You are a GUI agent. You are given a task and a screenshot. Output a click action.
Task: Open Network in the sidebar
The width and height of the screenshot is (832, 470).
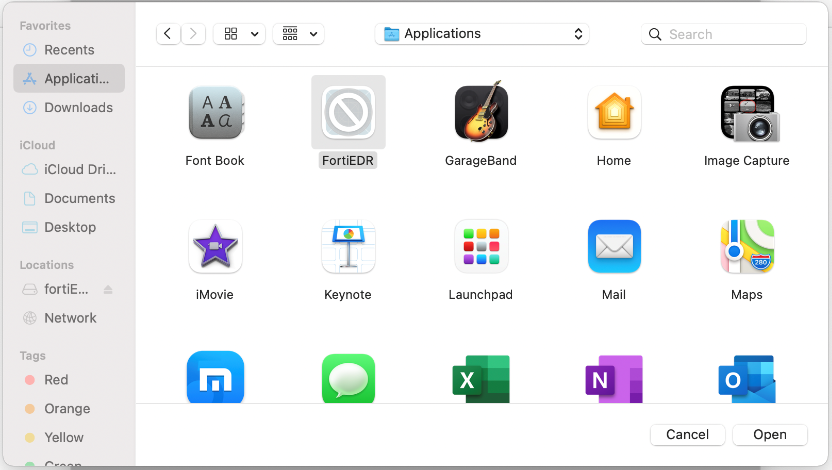(69, 318)
